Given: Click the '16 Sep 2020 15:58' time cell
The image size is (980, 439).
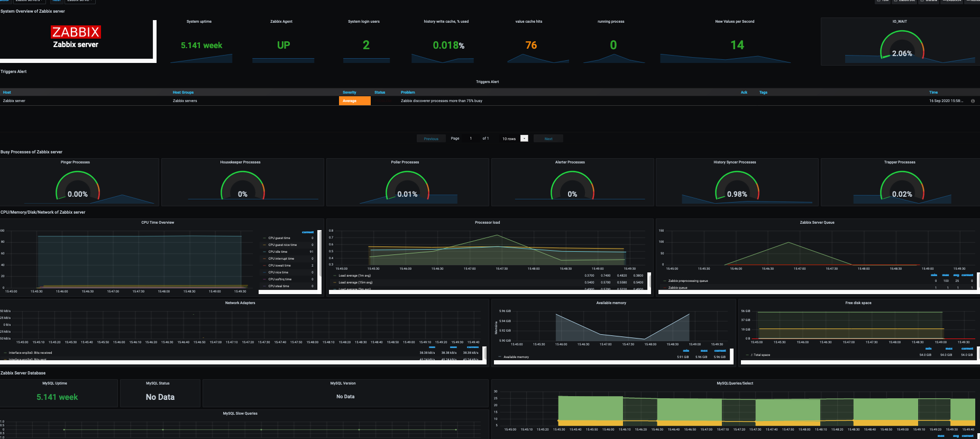Looking at the screenshot, I should [x=946, y=101].
